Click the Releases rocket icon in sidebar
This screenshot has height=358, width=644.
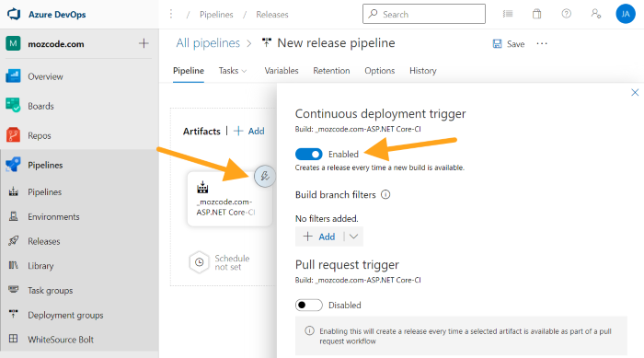click(x=14, y=240)
